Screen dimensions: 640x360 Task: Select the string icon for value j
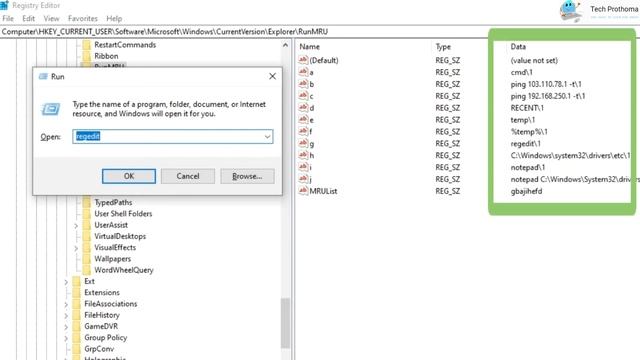point(303,178)
